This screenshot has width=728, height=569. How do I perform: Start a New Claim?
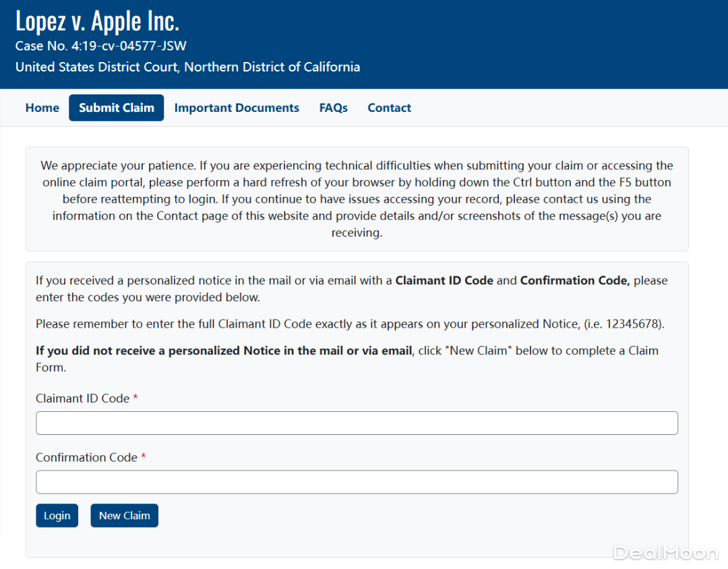click(x=124, y=516)
